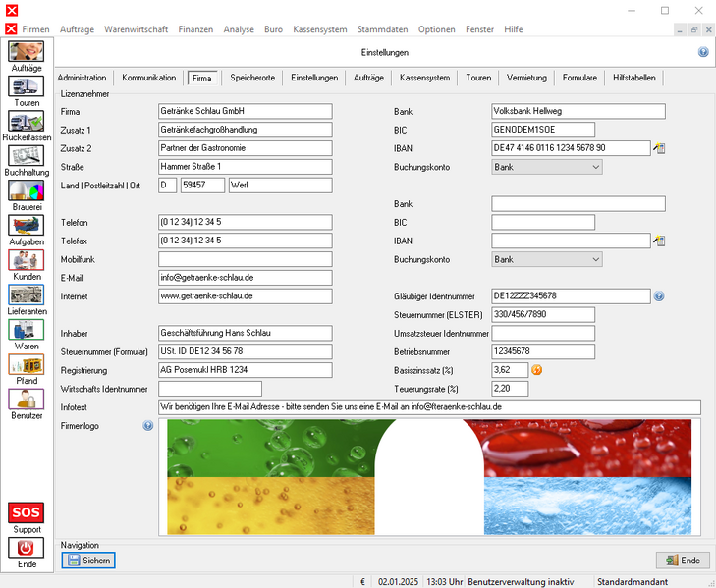
Task: Switch to the Kassensystem tab
Action: click(426, 78)
